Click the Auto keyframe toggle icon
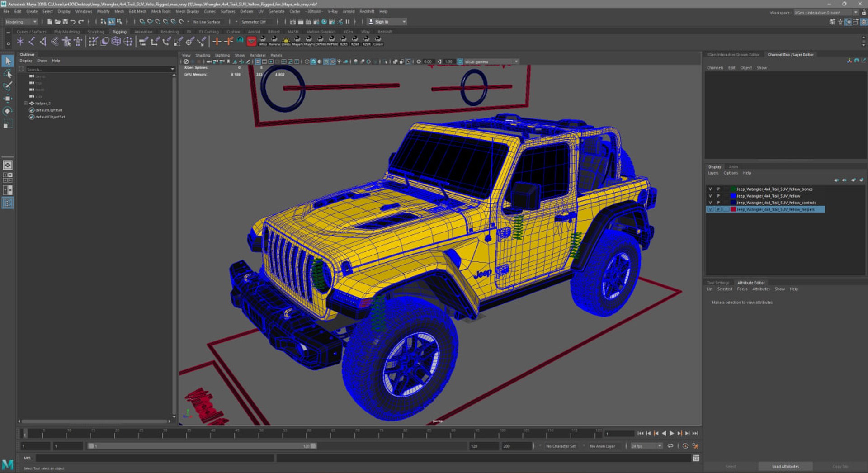 tap(685, 446)
